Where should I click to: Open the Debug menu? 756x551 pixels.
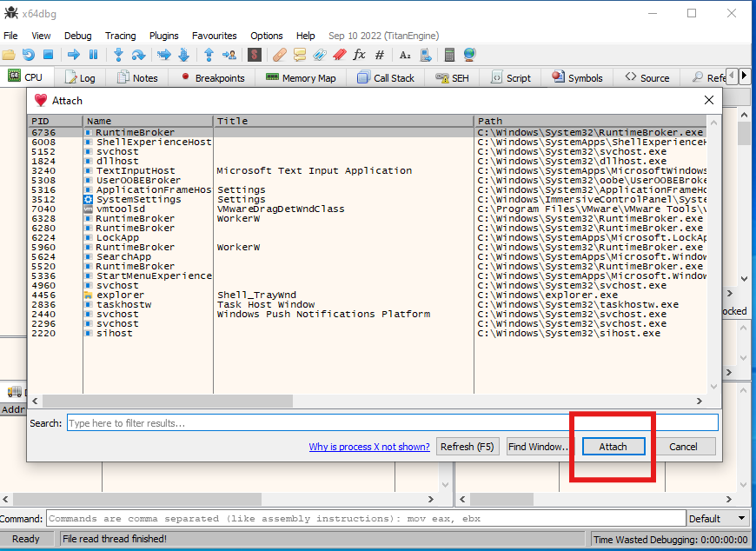point(77,36)
